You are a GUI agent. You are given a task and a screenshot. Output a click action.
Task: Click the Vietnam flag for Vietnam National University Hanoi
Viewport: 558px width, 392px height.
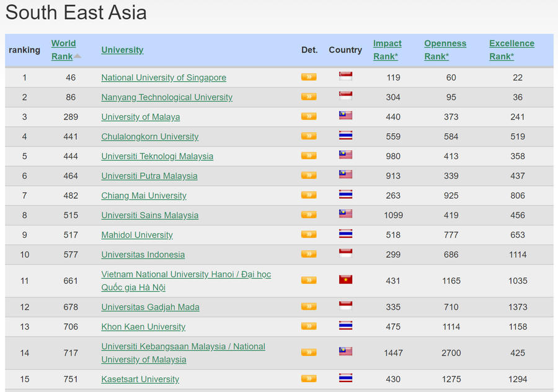coord(345,279)
